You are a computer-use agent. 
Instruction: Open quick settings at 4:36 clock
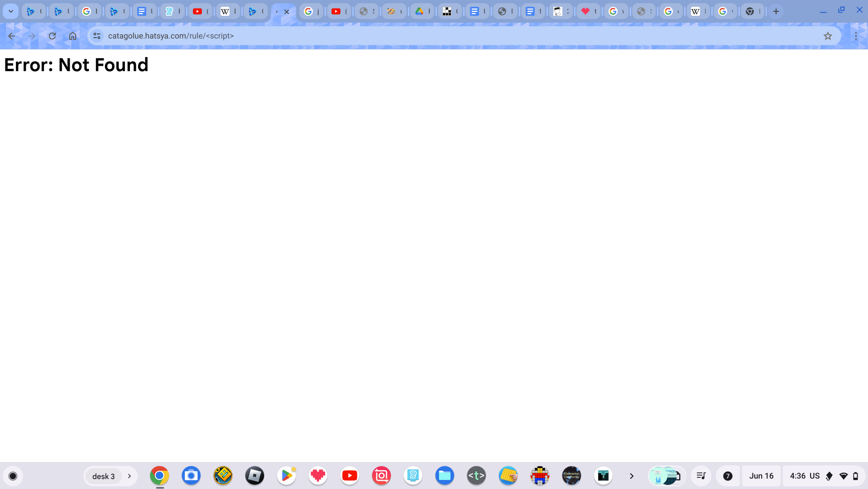824,476
